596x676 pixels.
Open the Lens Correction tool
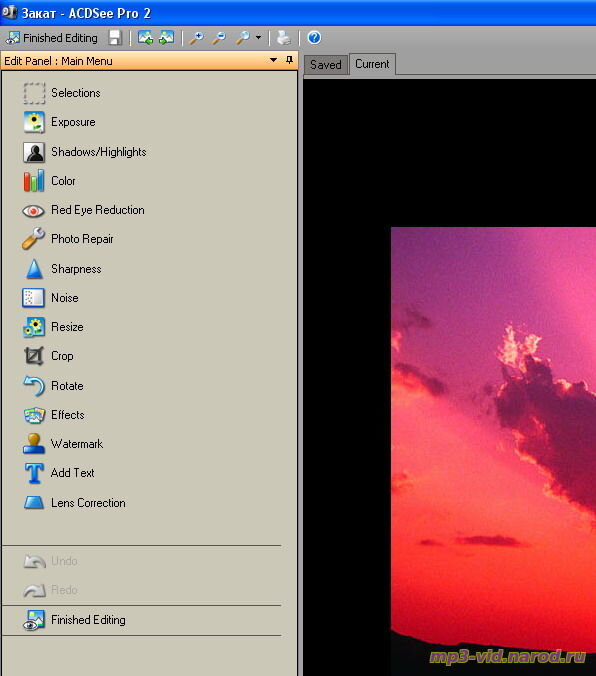pyautogui.click(x=74, y=503)
